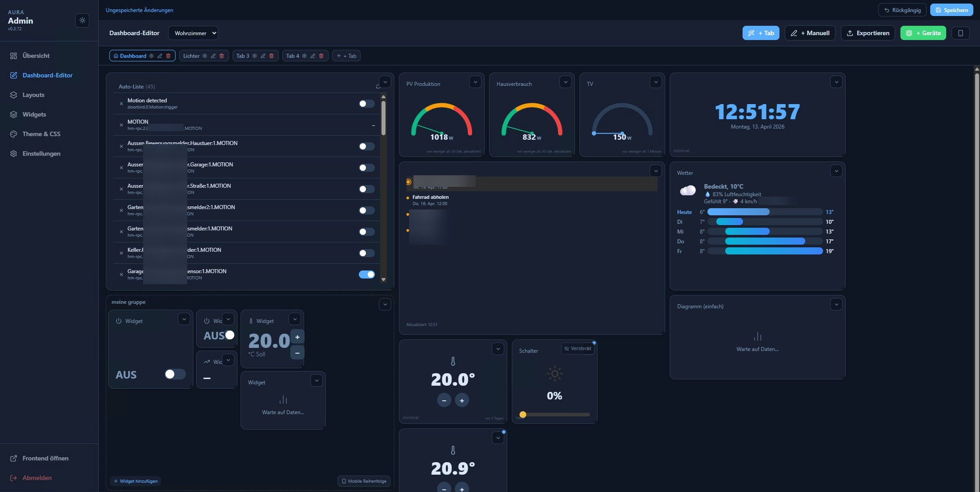The height and width of the screenshot is (492, 980).
Task: Toggle light/dark theme sun icon
Action: point(82,20)
